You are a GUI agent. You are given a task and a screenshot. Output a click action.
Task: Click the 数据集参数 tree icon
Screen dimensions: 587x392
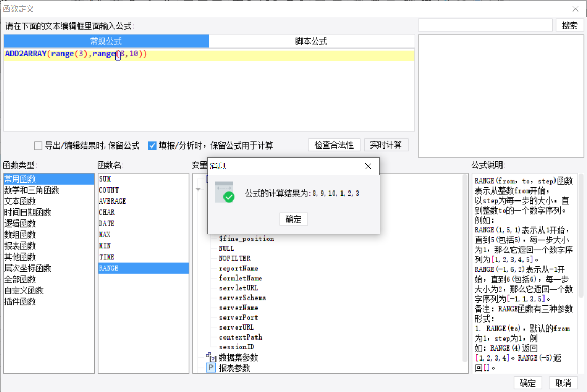click(x=211, y=357)
